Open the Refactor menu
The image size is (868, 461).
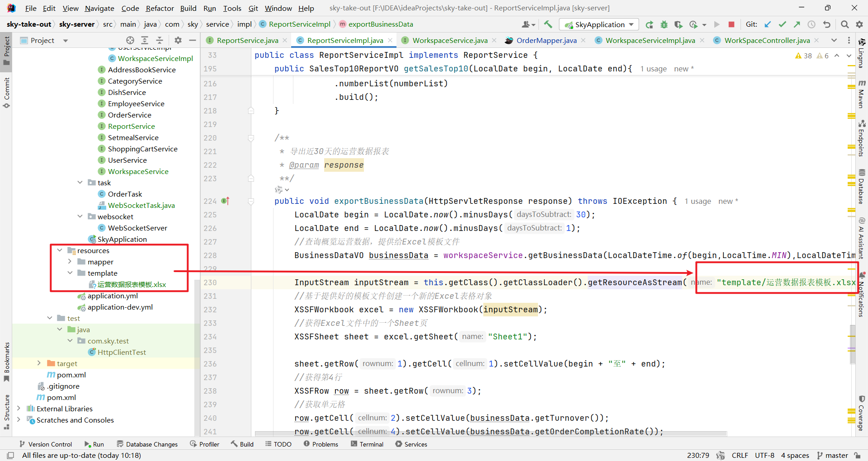coord(160,8)
